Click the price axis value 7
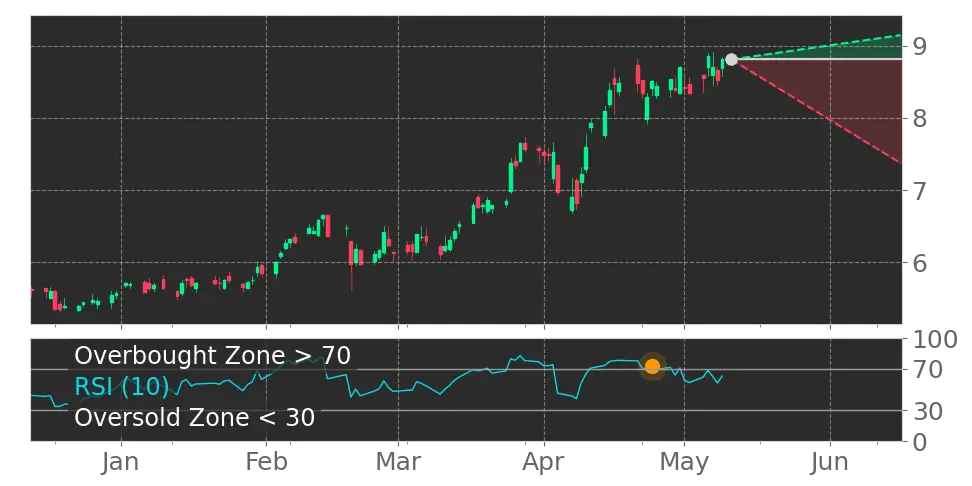This screenshot has width=972, height=486. (x=919, y=190)
